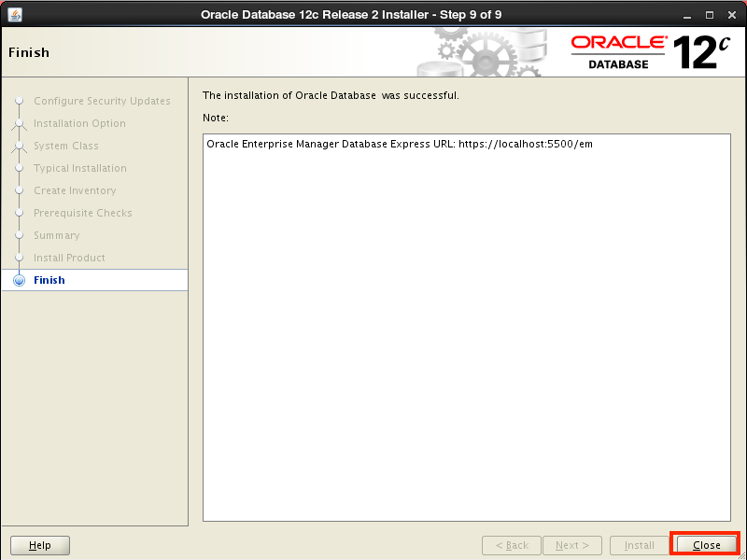Click the disabled Back button

click(512, 545)
